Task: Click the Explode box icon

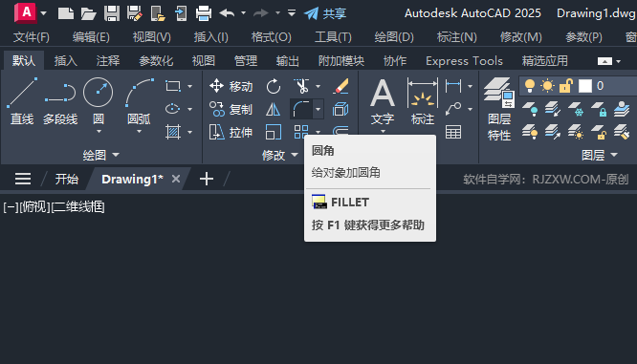Action: click(340, 109)
